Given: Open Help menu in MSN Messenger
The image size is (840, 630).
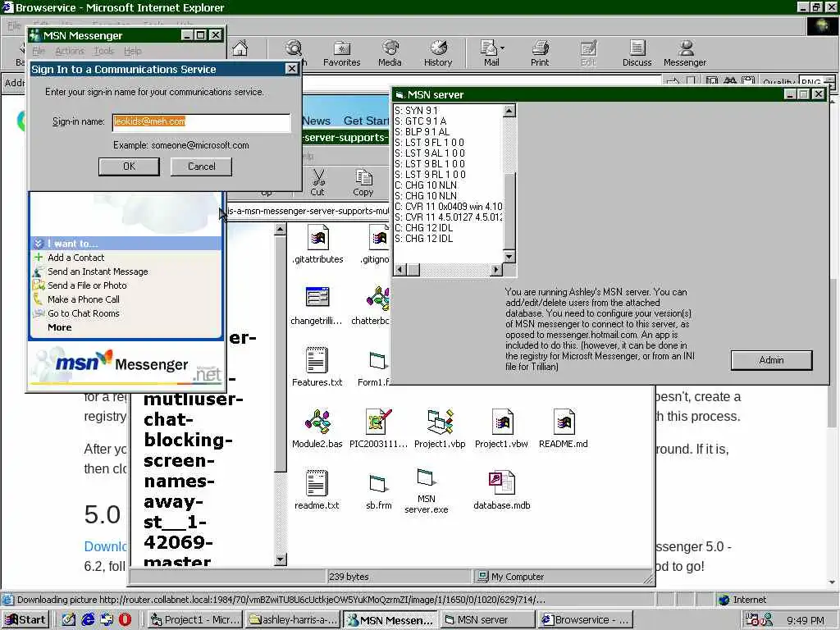Looking at the screenshot, I should [x=133, y=51].
